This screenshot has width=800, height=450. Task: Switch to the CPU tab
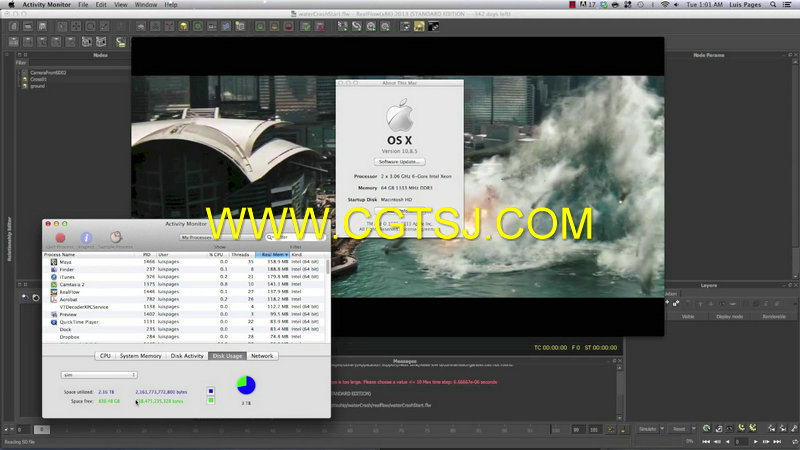point(105,356)
